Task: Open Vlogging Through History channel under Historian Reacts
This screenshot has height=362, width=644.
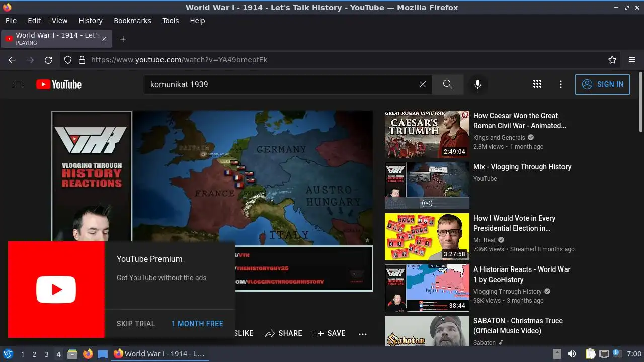Action: tap(508, 292)
